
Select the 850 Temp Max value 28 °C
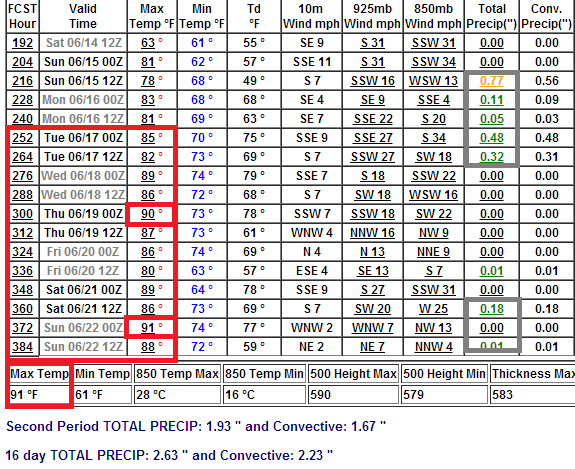177,395
